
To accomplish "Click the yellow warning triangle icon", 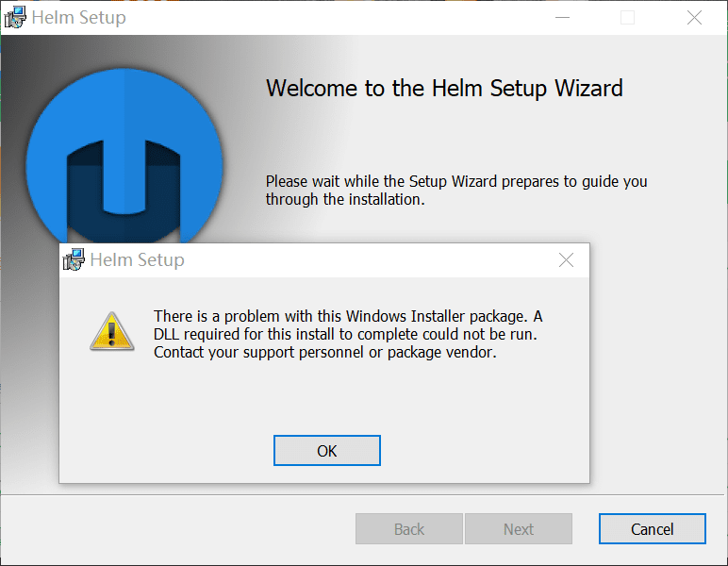I will (111, 330).
